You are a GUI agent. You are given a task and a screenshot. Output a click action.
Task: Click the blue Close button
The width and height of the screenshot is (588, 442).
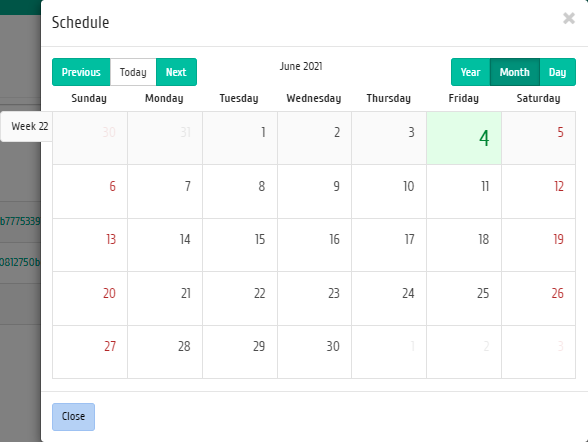(x=73, y=417)
